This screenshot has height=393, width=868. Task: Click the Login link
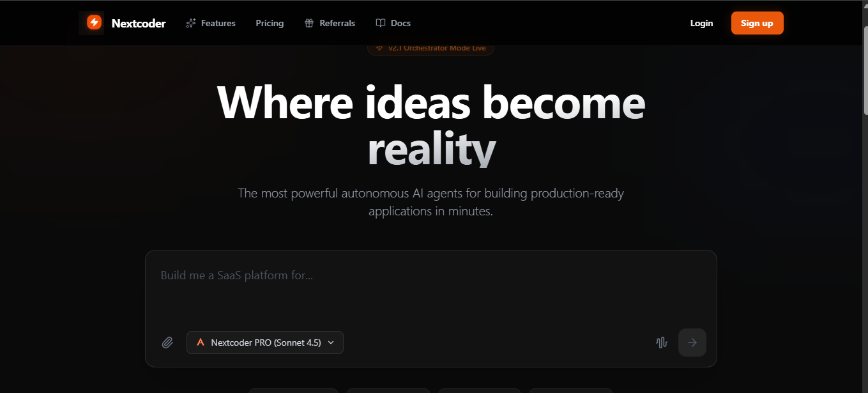pyautogui.click(x=701, y=23)
